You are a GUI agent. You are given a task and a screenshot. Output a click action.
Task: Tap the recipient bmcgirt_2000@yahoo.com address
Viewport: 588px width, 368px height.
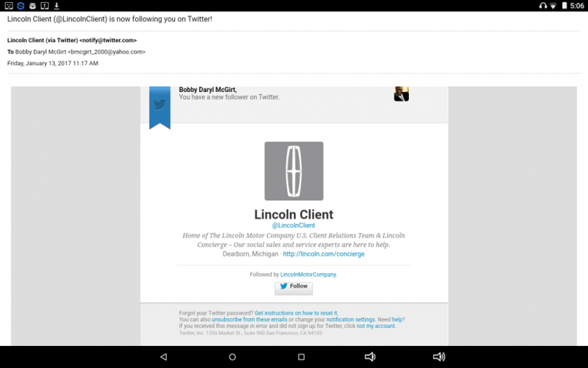(x=106, y=52)
